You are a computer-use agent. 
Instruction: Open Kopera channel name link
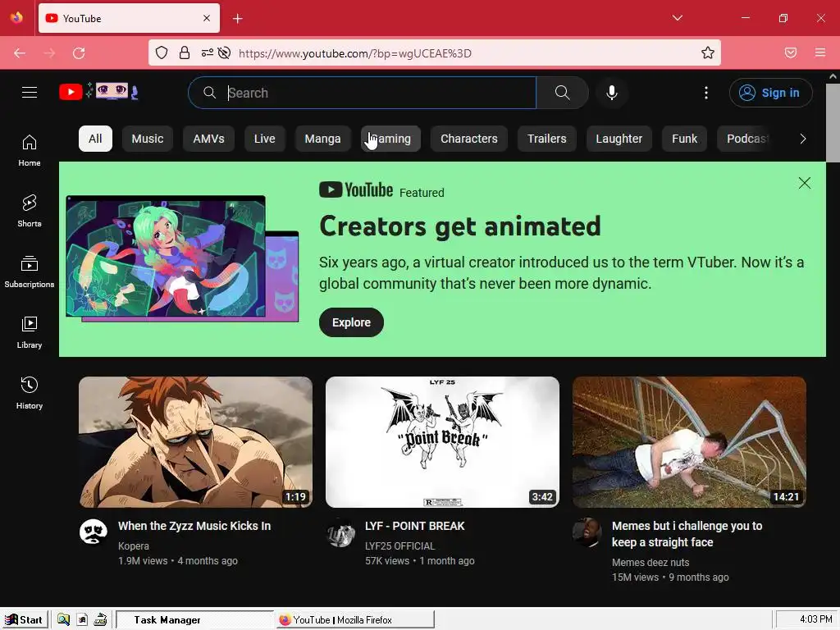[134, 546]
